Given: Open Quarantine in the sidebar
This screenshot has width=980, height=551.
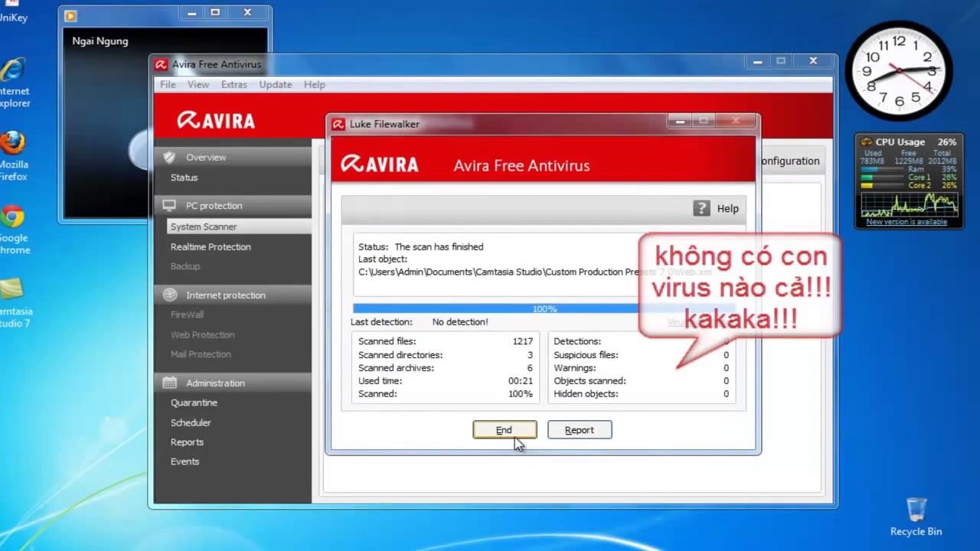Looking at the screenshot, I should tap(194, 403).
